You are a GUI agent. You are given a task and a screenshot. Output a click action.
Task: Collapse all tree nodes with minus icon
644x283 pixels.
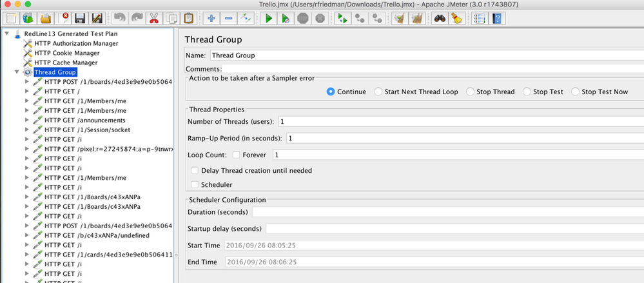pos(228,19)
